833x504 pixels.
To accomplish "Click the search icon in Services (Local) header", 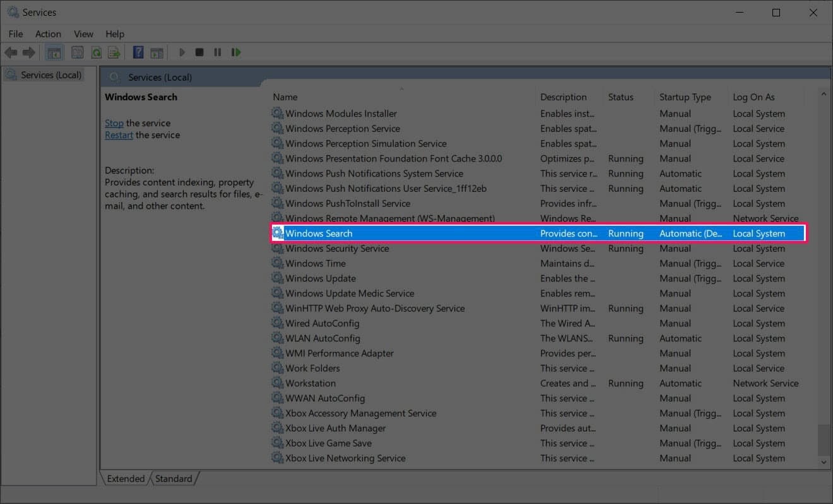I will [x=114, y=77].
